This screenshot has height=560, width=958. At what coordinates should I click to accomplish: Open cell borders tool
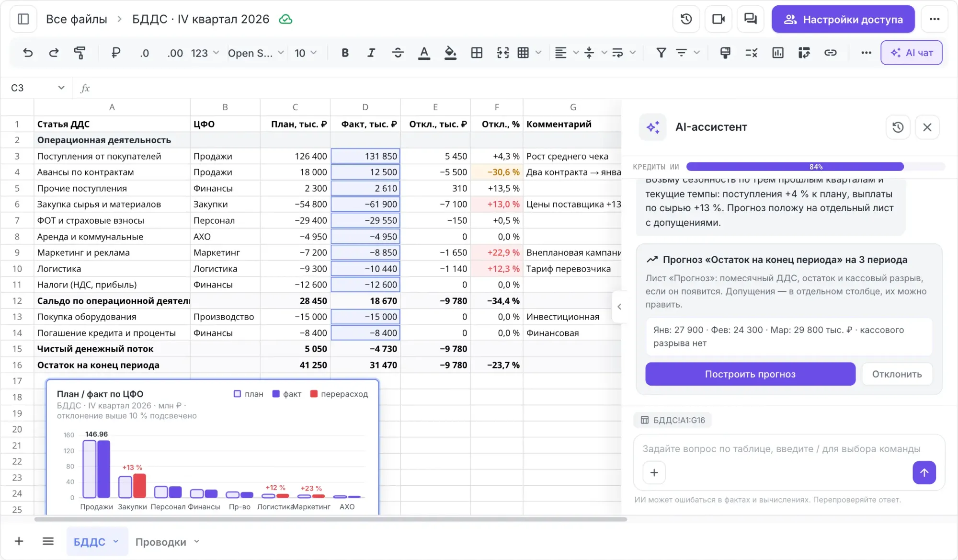click(477, 53)
